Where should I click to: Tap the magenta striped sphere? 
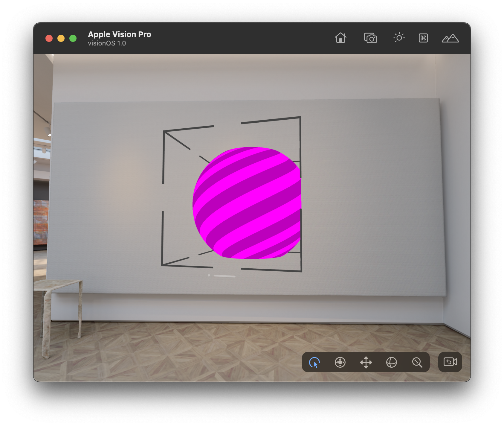point(247,203)
